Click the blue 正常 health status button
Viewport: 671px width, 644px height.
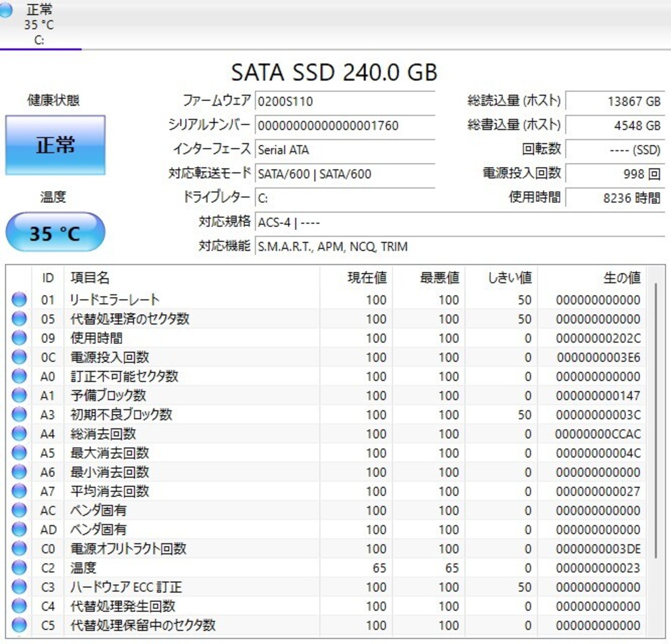point(55,145)
